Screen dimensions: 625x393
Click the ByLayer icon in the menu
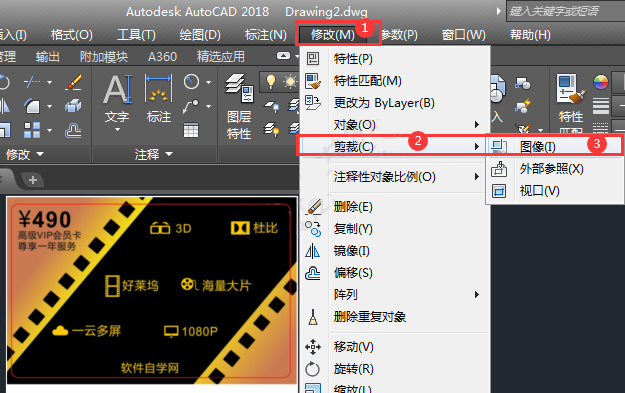pyautogui.click(x=313, y=103)
